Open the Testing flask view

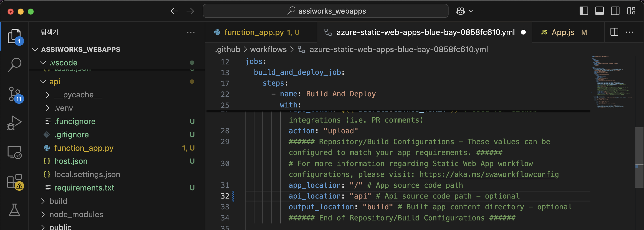tap(15, 210)
